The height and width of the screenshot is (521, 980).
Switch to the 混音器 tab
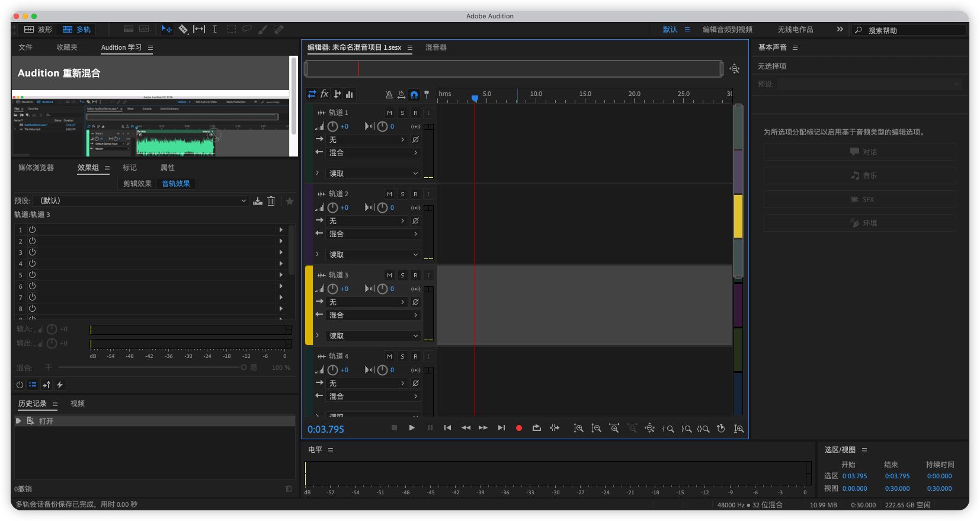(x=435, y=47)
